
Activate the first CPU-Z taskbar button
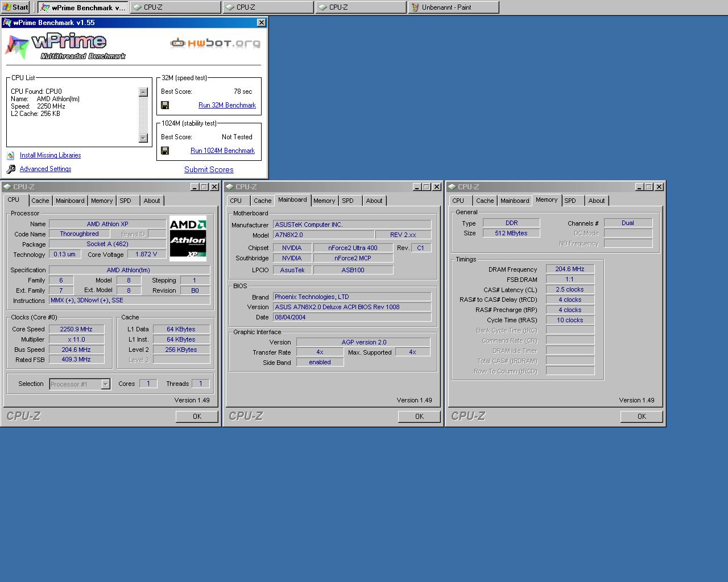tap(175, 7)
